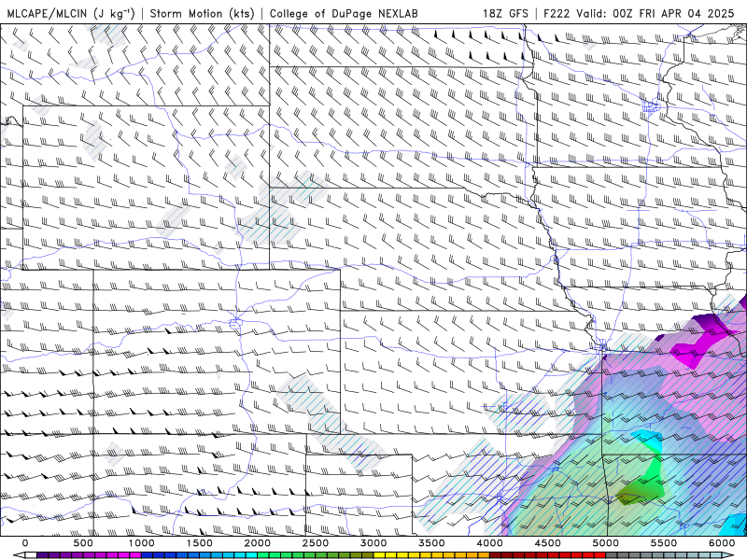Pick the white swatch at the colorbar start
This screenshot has height=560, width=747.
[x=31, y=555]
